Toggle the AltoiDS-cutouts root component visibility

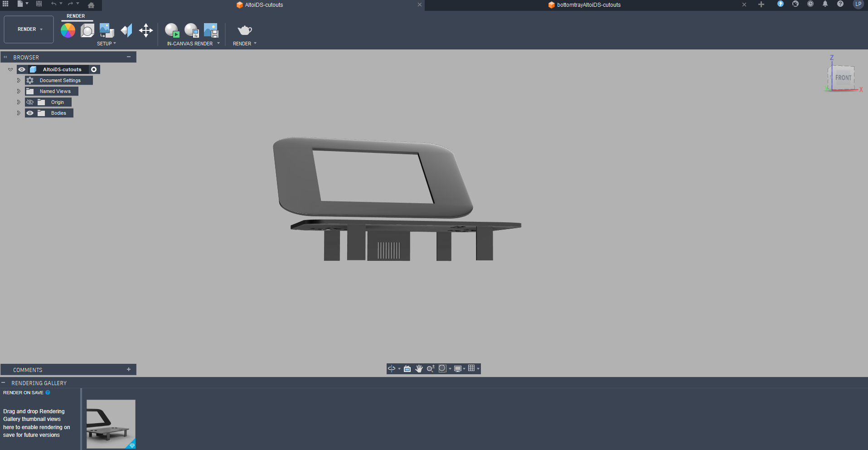tap(22, 69)
